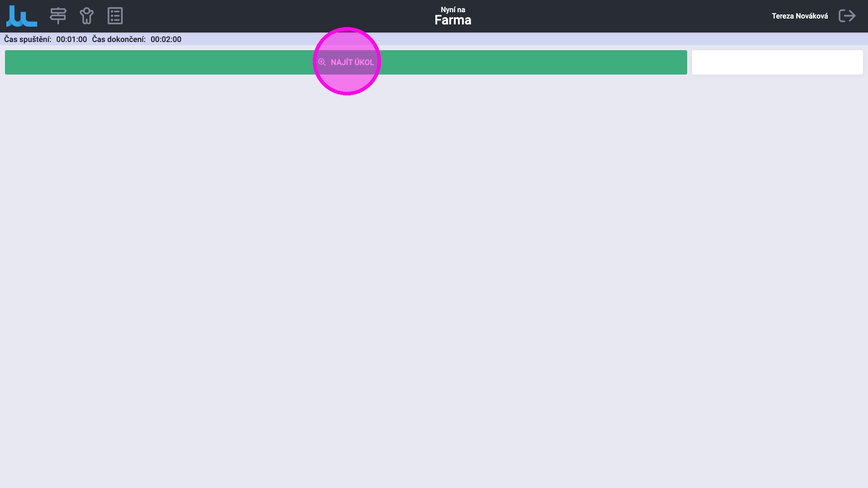Image resolution: width=868 pixels, height=488 pixels.
Task: Click the Čas dokončení label
Action: click(118, 39)
